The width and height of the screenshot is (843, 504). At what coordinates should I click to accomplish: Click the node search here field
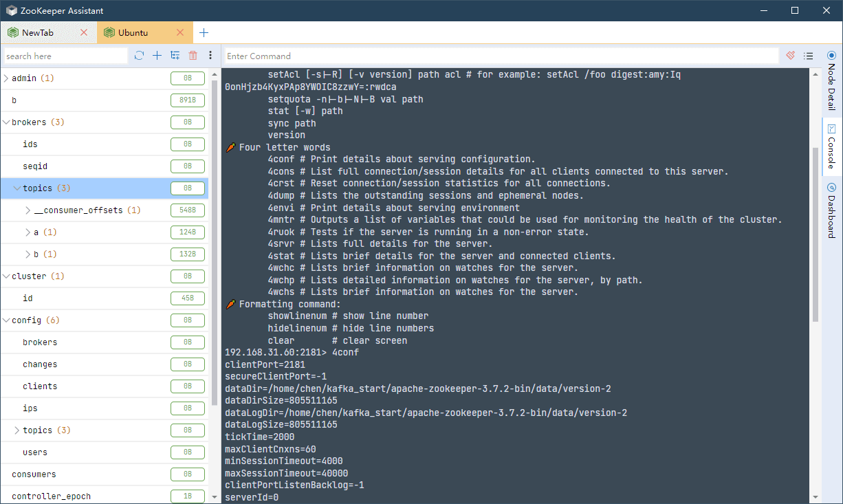[x=65, y=56]
